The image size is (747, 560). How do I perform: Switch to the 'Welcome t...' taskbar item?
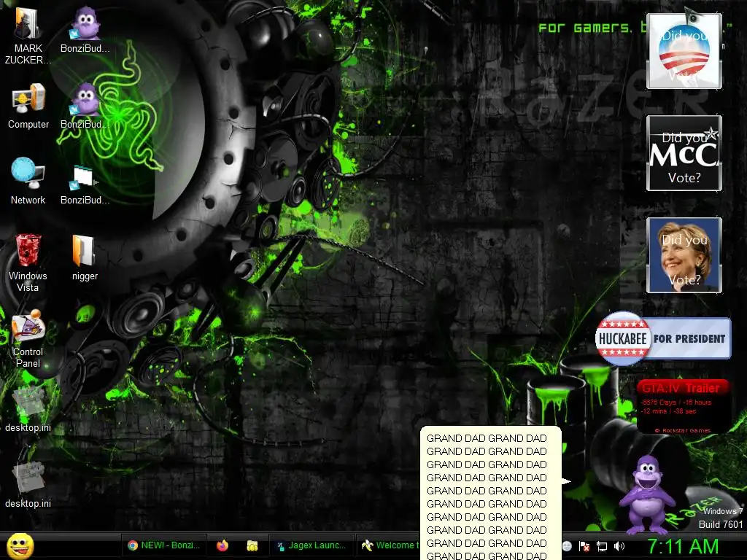click(x=389, y=545)
